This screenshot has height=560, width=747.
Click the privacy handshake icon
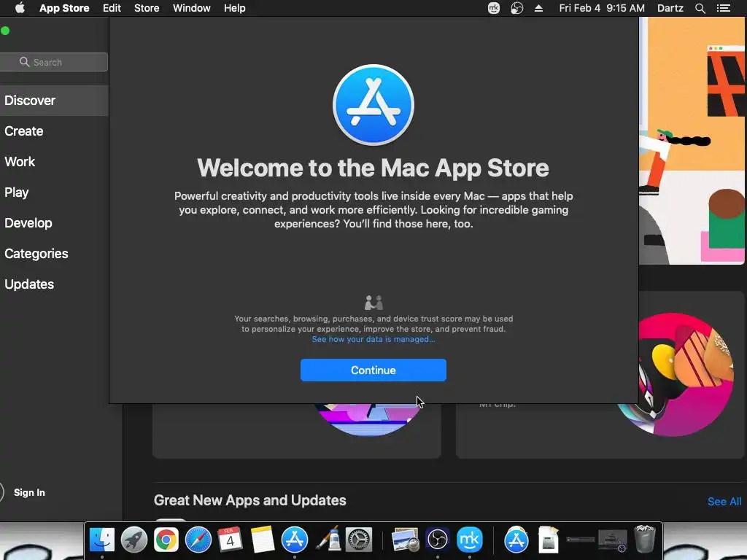click(x=373, y=303)
